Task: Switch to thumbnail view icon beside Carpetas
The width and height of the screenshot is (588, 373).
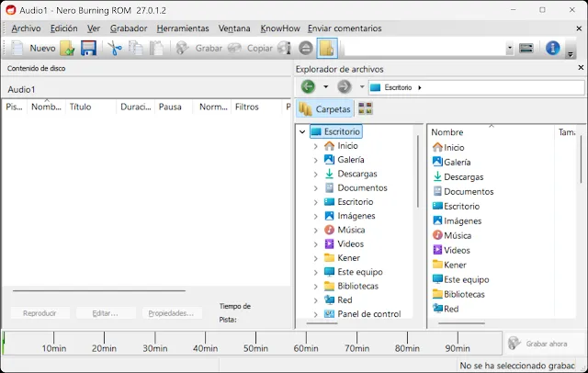Action: [x=365, y=108]
